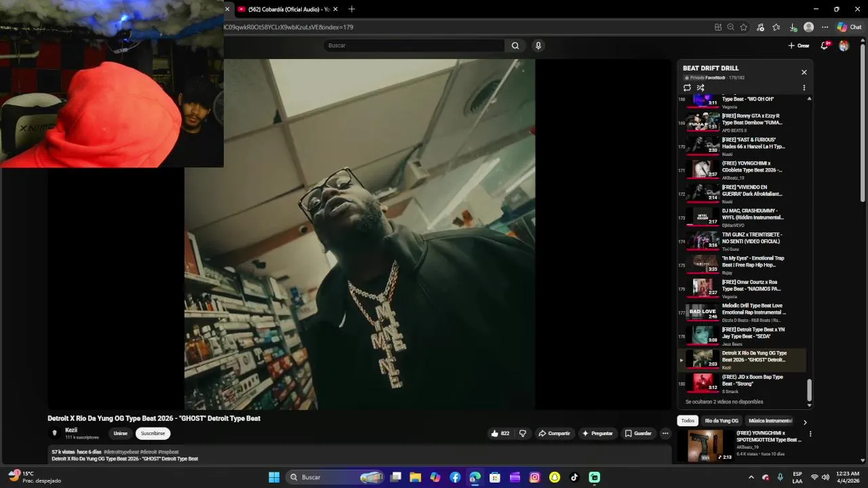
Task: Play playlist item FAST & FURIOUS Hades 66
Action: [743, 146]
